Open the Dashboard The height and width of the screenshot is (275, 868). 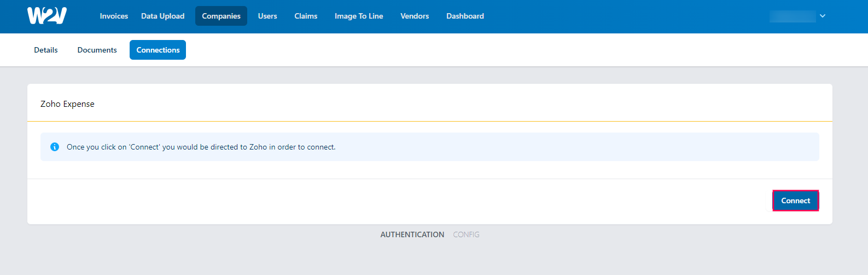(465, 16)
